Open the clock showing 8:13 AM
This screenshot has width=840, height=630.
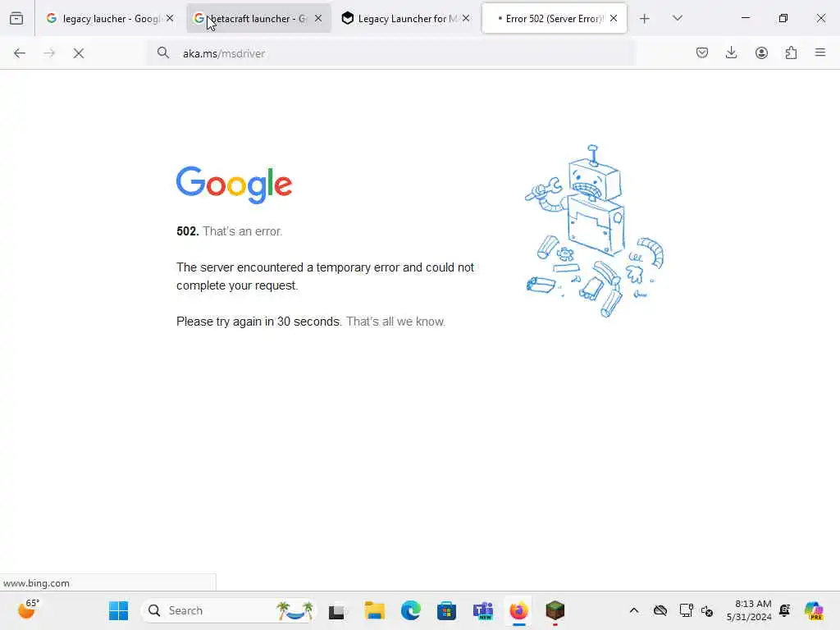tap(749, 610)
